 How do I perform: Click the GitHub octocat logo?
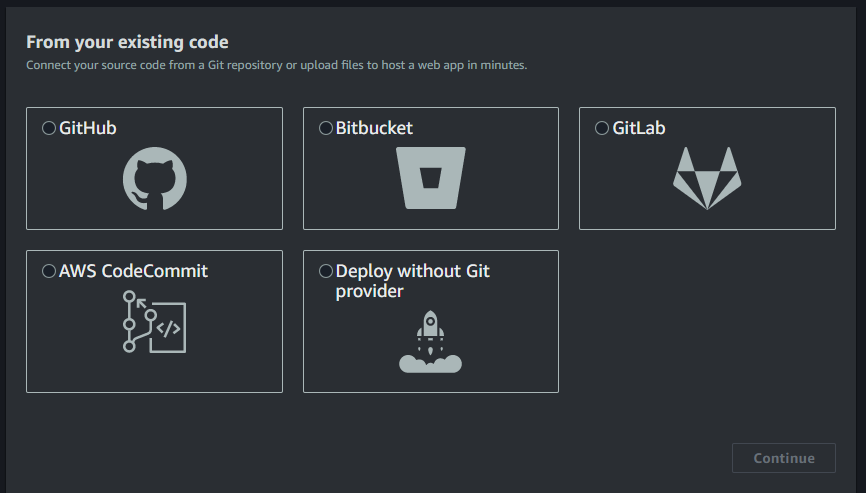[155, 178]
